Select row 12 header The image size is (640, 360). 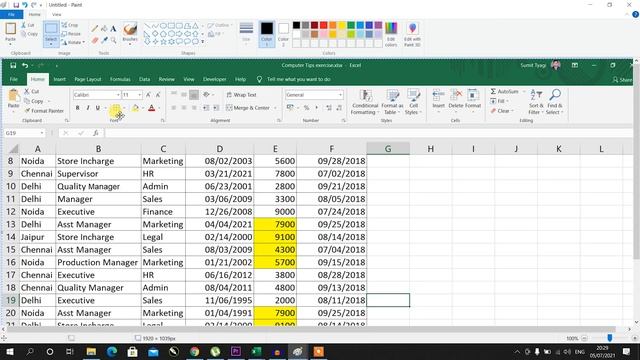click(11, 211)
